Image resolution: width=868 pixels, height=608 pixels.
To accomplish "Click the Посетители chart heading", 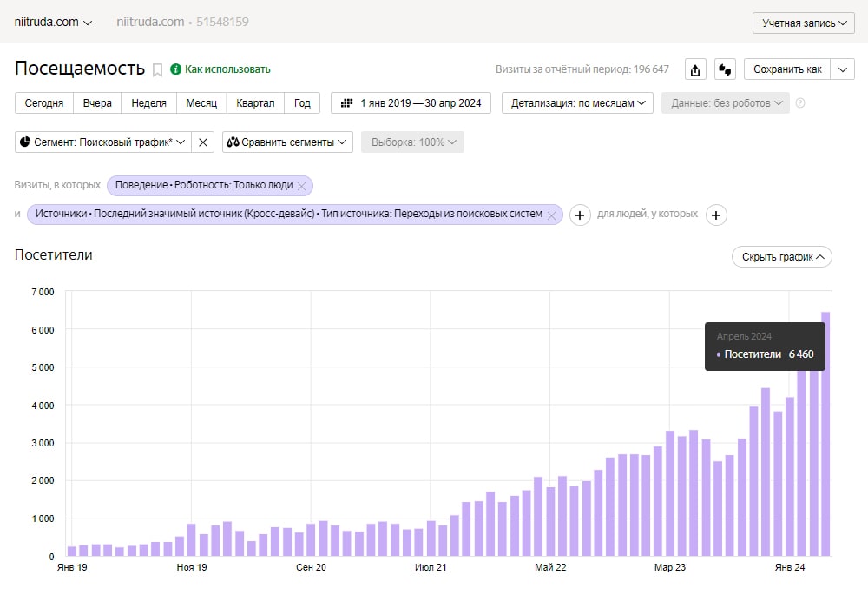I will pyautogui.click(x=54, y=254).
